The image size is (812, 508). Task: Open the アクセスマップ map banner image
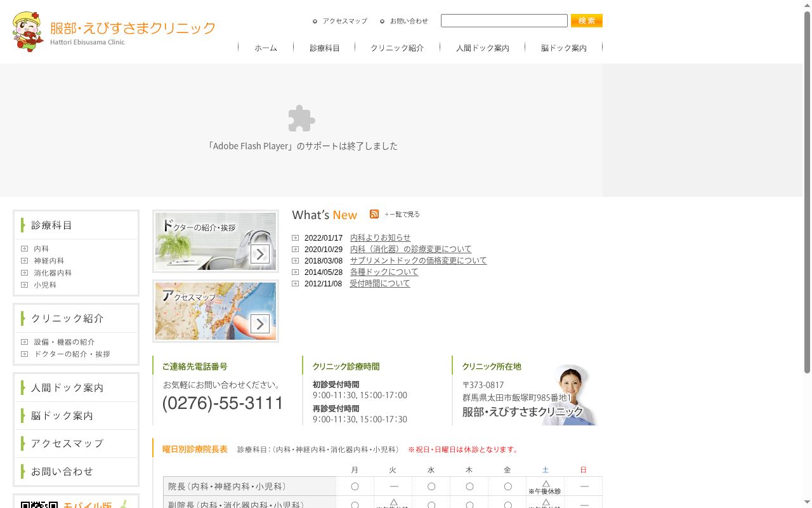coord(216,311)
